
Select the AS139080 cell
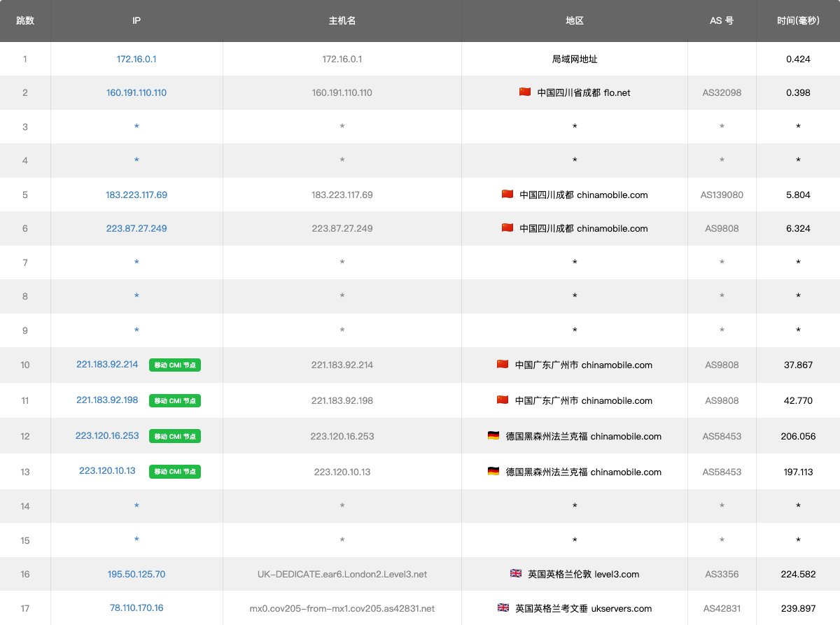click(722, 195)
